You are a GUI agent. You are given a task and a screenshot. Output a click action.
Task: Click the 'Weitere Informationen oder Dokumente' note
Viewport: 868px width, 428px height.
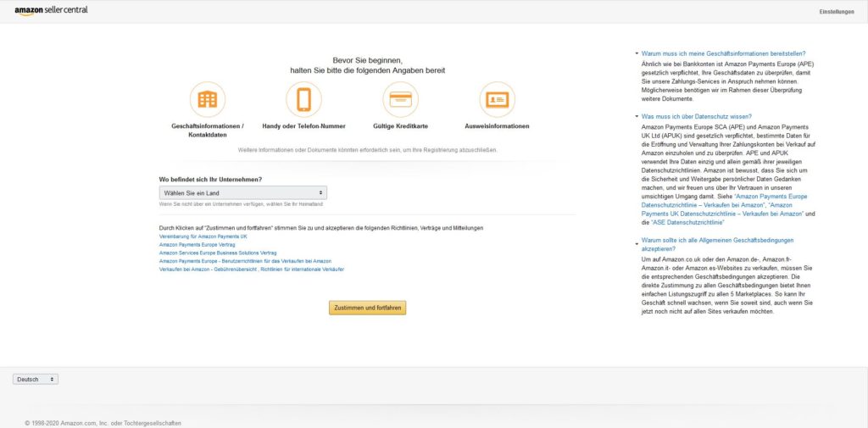368,150
